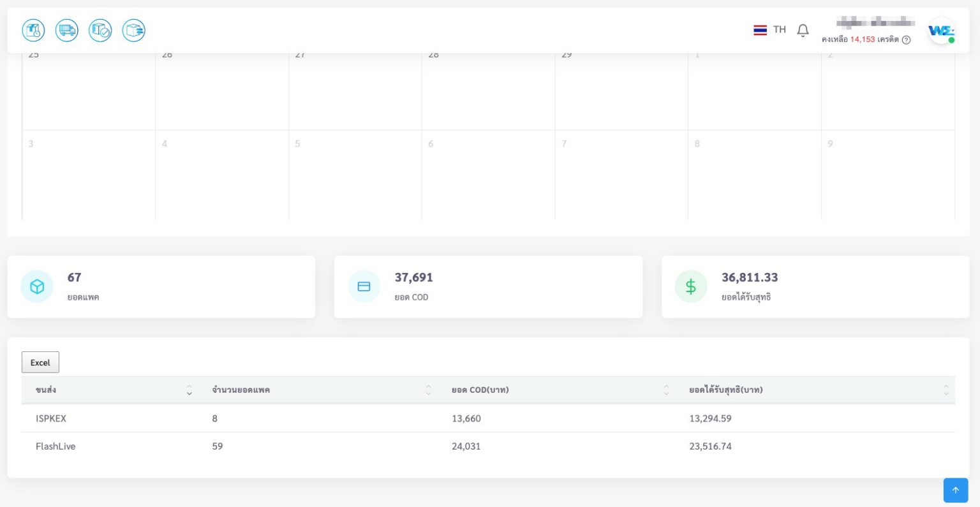980x507 pixels.
Task: Sort by ยอด COD(บาท) column
Action: coord(666,390)
